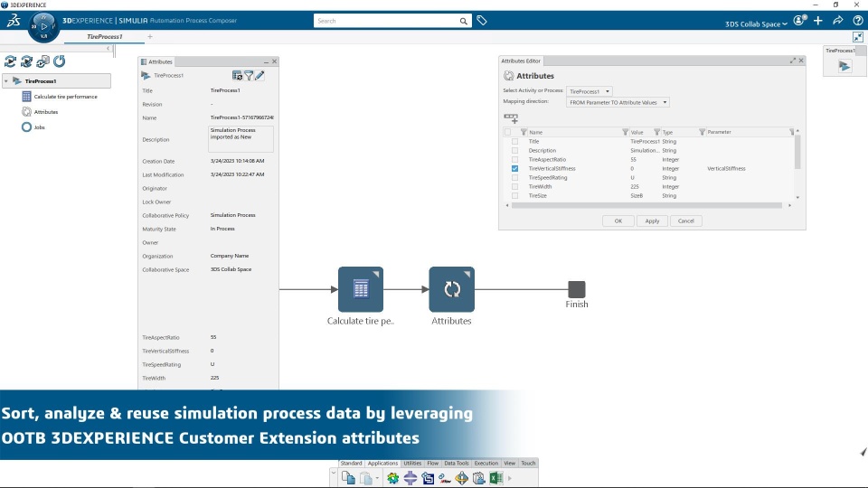Check the TireWidth row checkbox
The width and height of the screenshot is (868, 488).
click(x=514, y=186)
